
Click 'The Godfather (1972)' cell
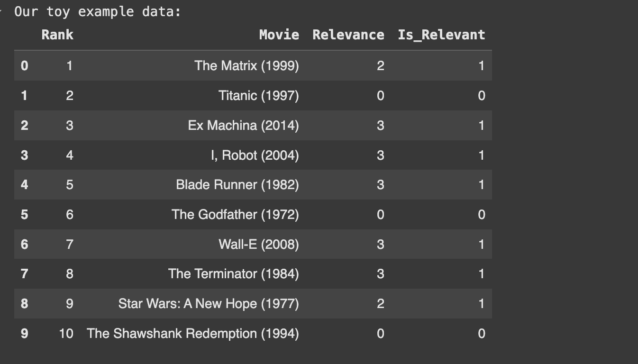pos(235,214)
